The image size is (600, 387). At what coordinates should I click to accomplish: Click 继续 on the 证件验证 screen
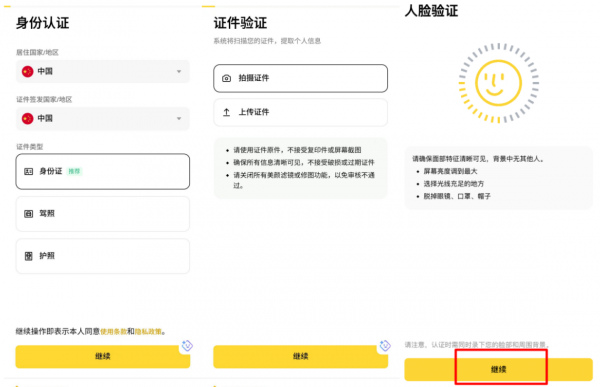click(x=300, y=356)
